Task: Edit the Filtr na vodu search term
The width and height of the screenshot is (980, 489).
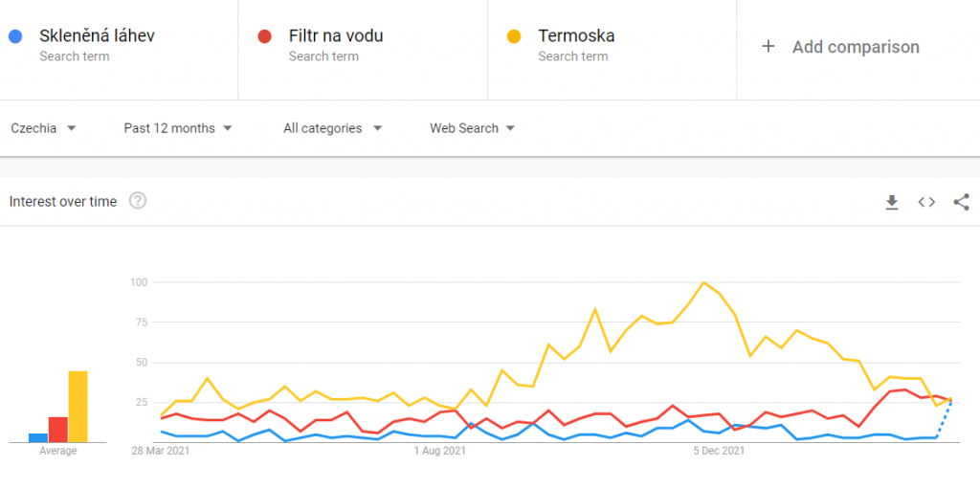Action: click(x=336, y=36)
